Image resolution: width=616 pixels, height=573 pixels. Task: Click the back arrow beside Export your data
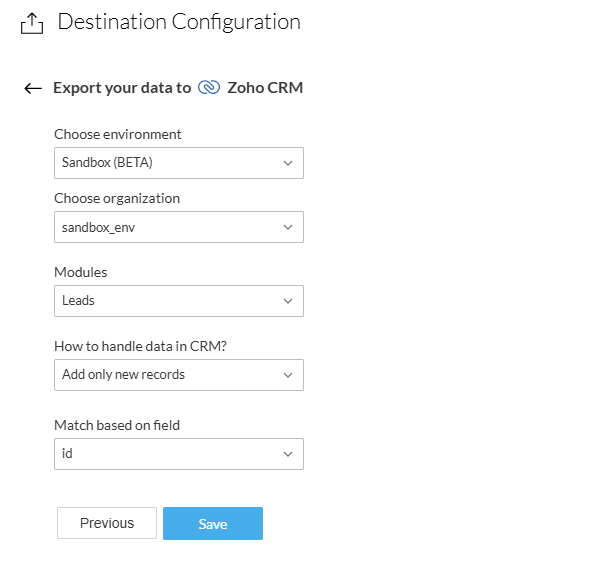coord(33,88)
